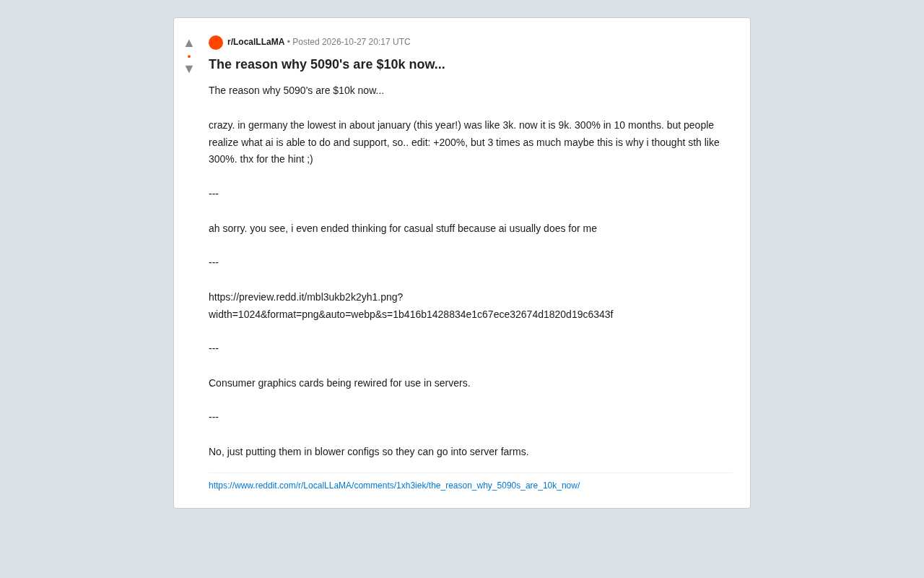Upvote the 5090 price post
This screenshot has width=924, height=578.
point(189,43)
